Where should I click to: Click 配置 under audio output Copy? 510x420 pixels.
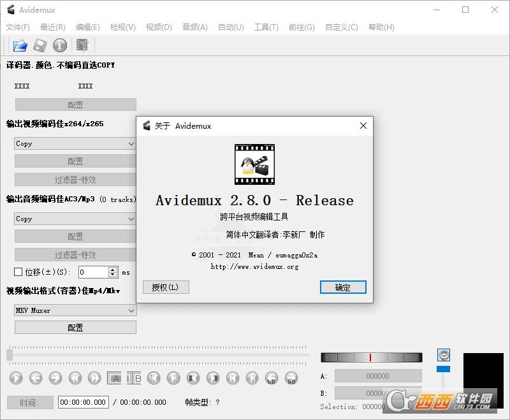pyautogui.click(x=75, y=236)
